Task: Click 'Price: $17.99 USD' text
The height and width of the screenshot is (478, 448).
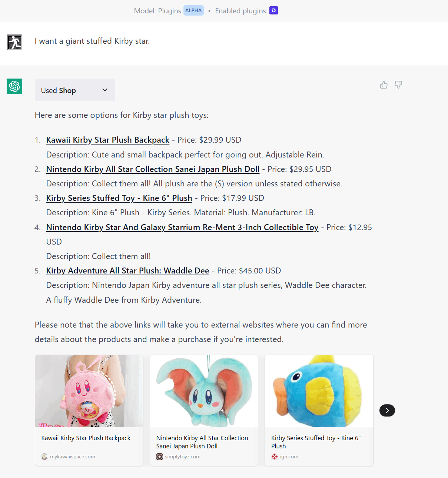Action: (x=232, y=198)
